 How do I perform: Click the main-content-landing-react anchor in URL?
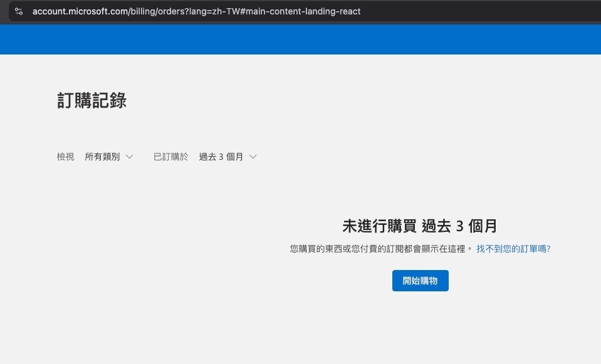[x=302, y=11]
